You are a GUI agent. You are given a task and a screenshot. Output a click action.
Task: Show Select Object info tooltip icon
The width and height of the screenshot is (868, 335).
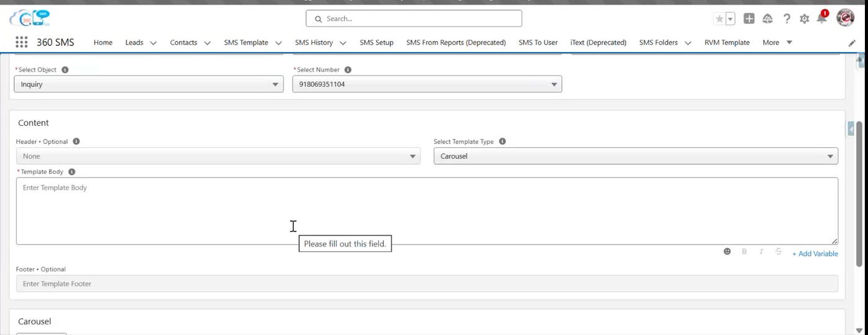point(65,69)
